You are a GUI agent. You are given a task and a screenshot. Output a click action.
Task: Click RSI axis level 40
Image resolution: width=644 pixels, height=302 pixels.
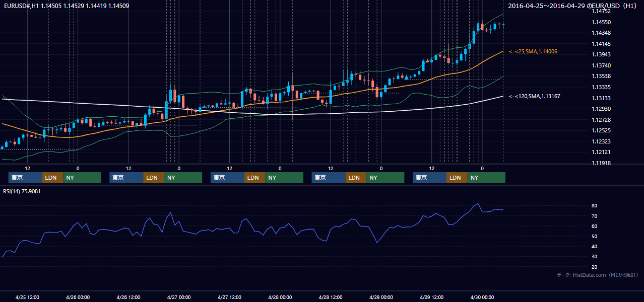point(595,246)
